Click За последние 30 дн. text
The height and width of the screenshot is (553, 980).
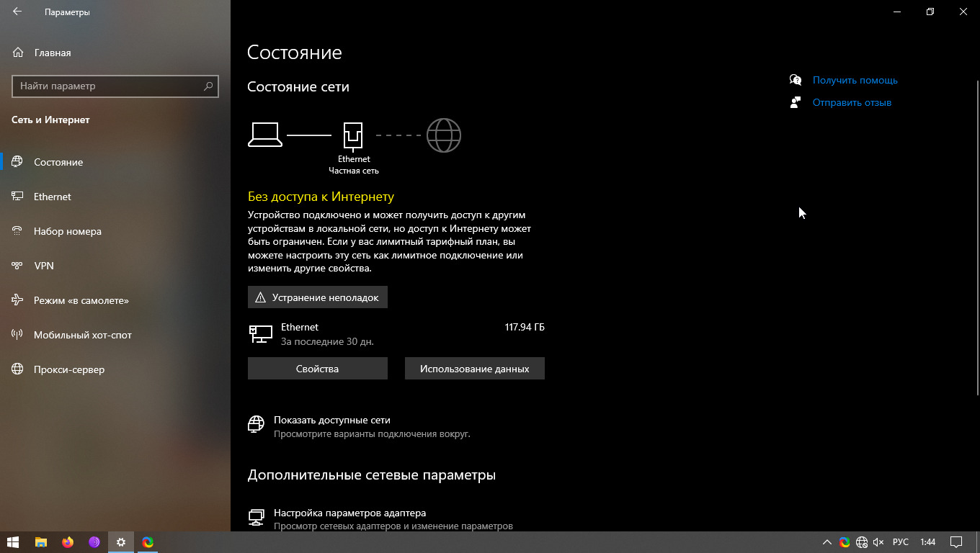tap(327, 341)
